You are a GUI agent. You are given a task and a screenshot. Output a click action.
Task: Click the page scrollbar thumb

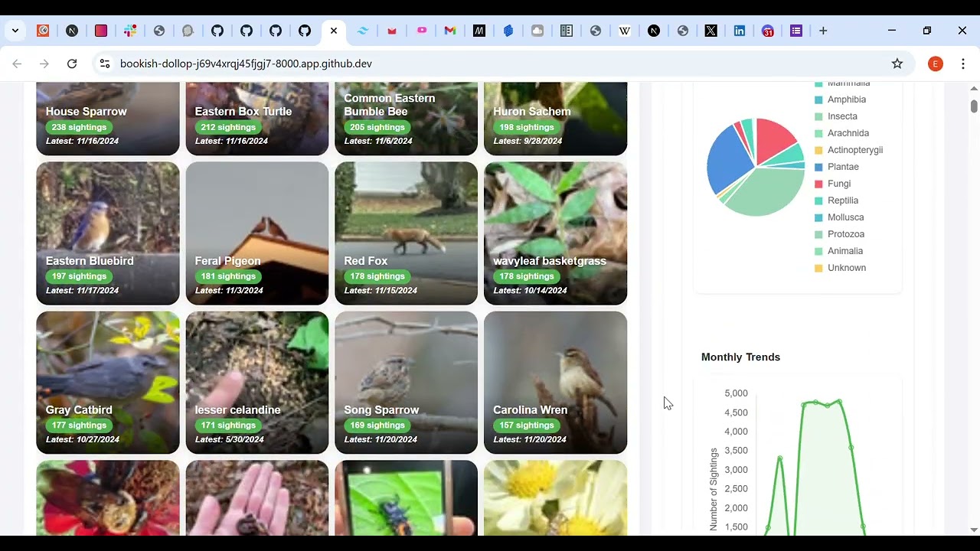click(974, 106)
